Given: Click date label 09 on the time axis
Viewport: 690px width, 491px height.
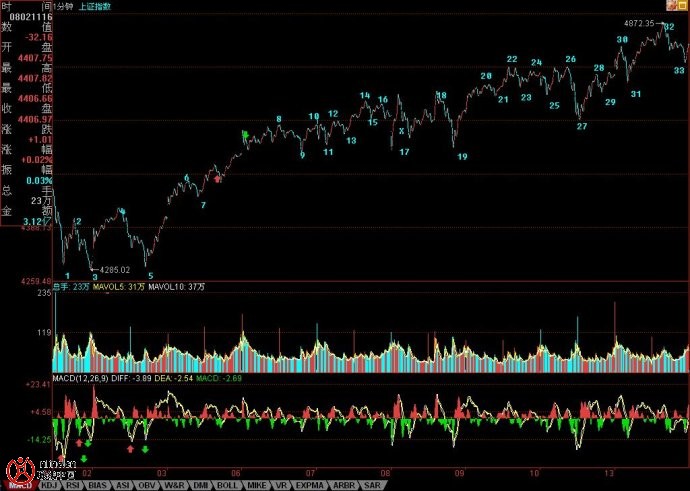Looking at the screenshot, I should pos(458,471).
